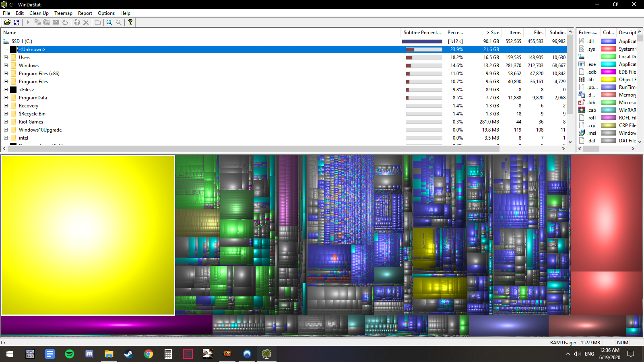Open Google Chrome from the taskbar
Image resolution: width=644 pixels, height=362 pixels.
[x=149, y=354]
